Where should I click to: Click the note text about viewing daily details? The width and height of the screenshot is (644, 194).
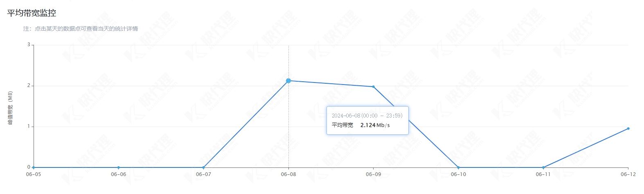[x=81, y=29]
